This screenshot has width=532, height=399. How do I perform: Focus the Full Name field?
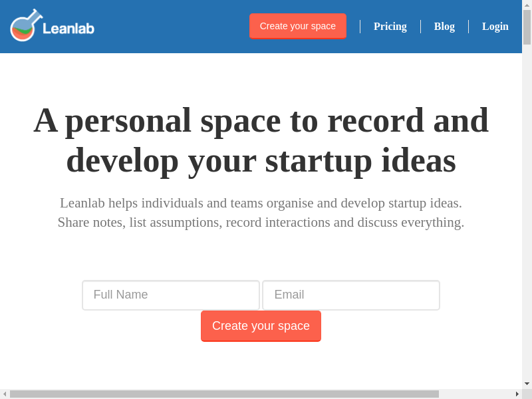pos(171,295)
